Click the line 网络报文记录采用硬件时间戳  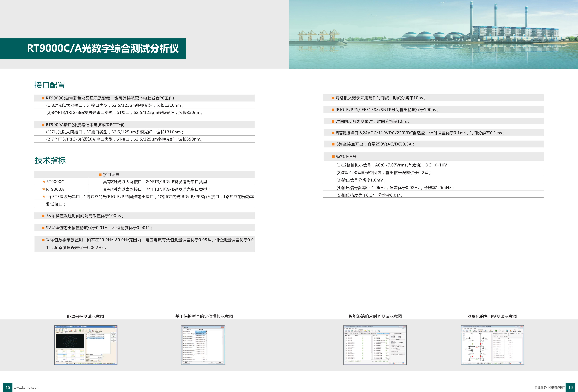(x=434, y=98)
